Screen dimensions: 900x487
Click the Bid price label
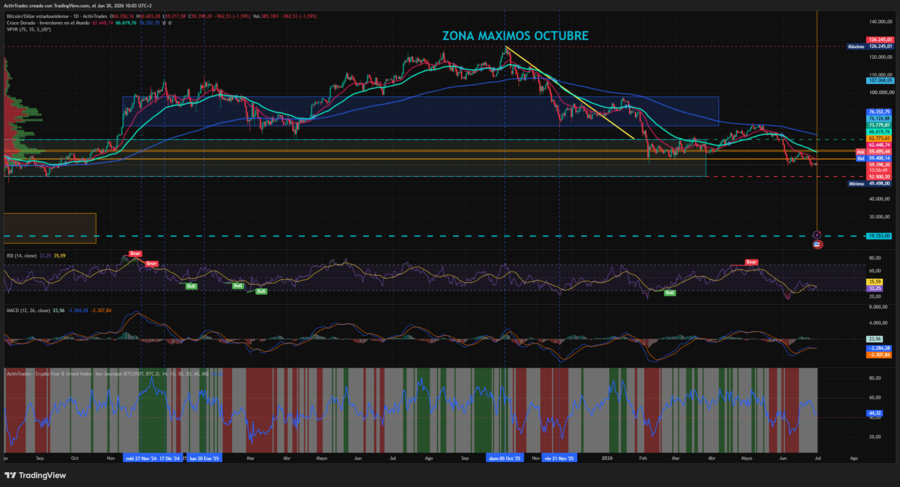860,158
